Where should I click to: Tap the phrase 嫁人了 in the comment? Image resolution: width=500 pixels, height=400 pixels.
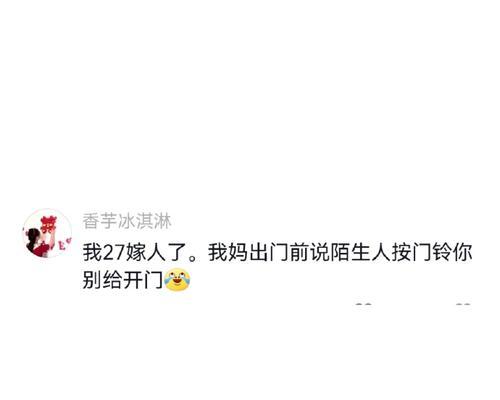(156, 252)
